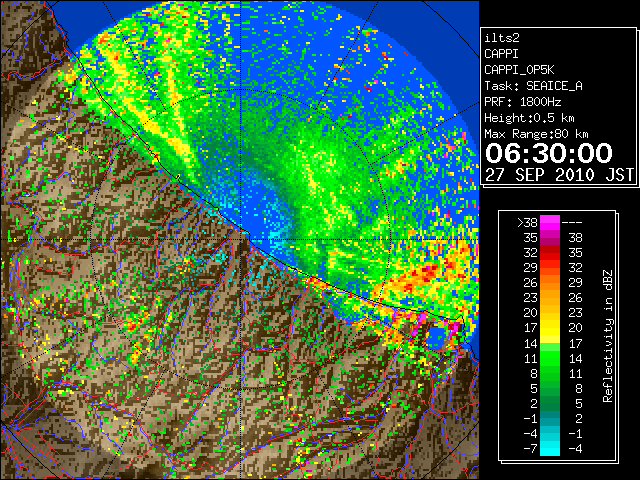
Task: Click the cyan -7 legend swatch
Action: (550, 449)
